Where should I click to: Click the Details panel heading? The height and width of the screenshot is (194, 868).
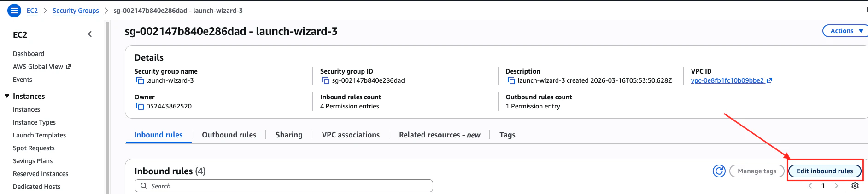click(149, 57)
